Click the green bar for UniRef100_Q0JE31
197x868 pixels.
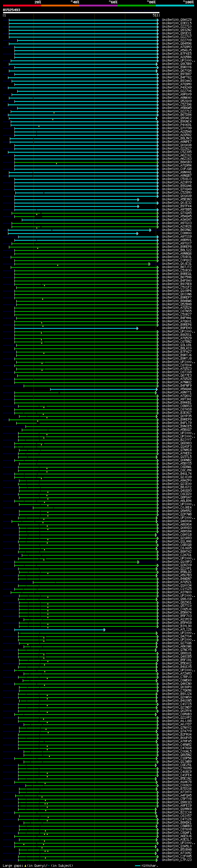click(82, 264)
